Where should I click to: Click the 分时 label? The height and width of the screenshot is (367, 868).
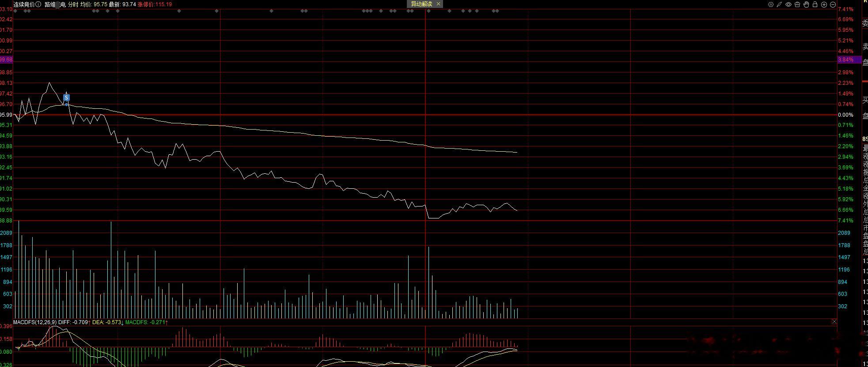[73, 4]
